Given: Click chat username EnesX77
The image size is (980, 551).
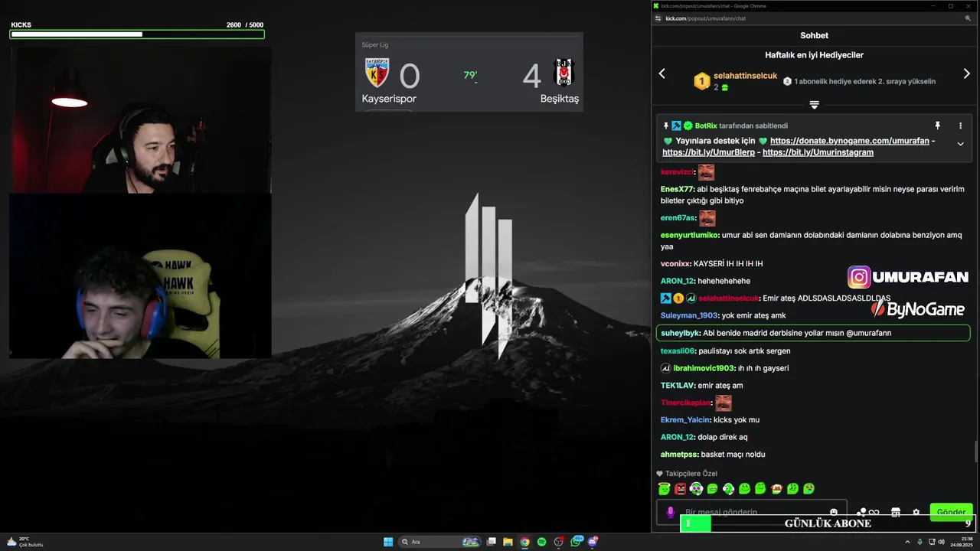Looking at the screenshot, I should click(678, 189).
